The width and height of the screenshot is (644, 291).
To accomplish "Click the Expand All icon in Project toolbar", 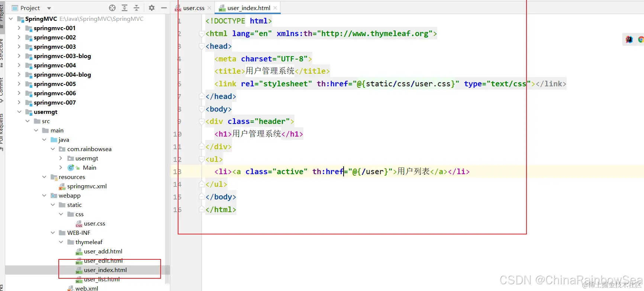I will [125, 8].
